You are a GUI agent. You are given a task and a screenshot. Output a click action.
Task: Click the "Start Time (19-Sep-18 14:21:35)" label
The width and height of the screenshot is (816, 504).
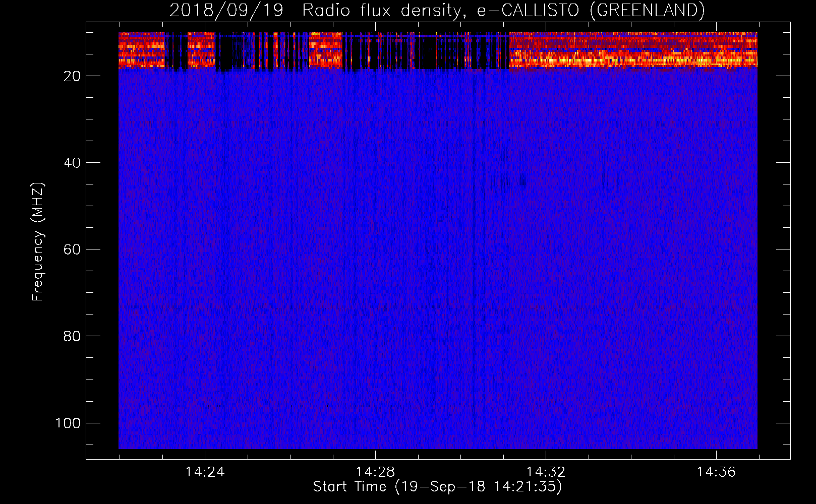pyautogui.click(x=437, y=487)
